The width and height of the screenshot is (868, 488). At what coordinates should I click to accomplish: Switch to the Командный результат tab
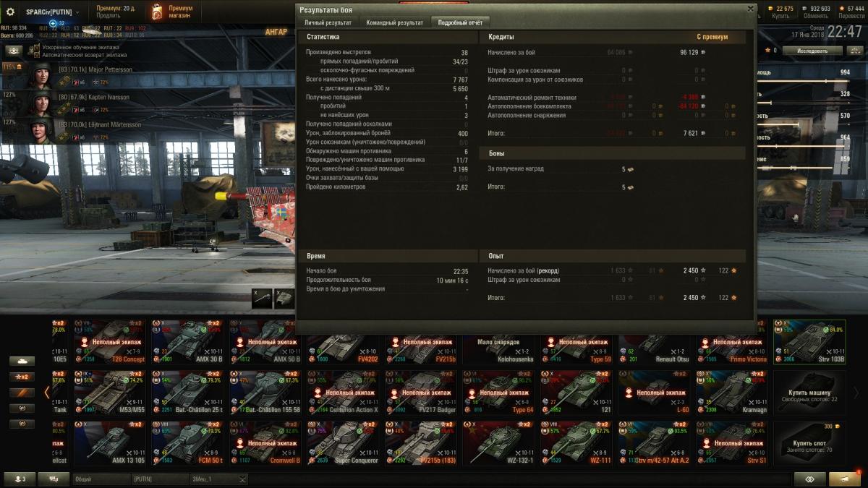click(395, 22)
